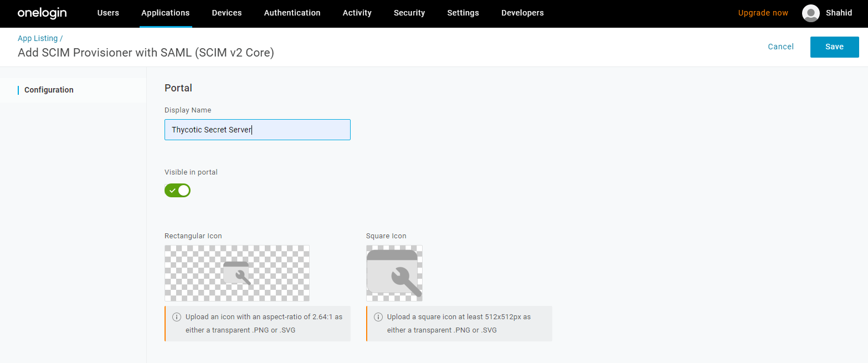Click info icon beside aspect-ratio upload hint
The width and height of the screenshot is (868, 363).
pyautogui.click(x=176, y=317)
